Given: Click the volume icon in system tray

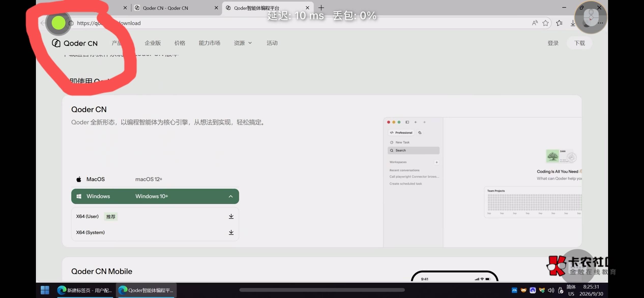Looking at the screenshot, I should pyautogui.click(x=551, y=290).
